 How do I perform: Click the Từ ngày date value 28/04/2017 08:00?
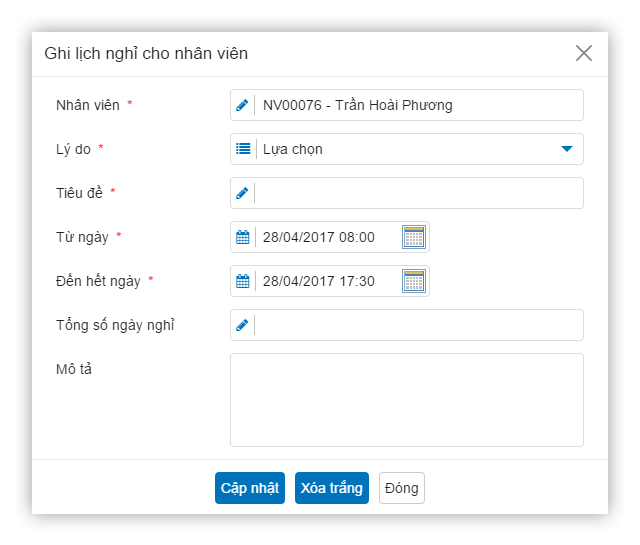tap(319, 237)
